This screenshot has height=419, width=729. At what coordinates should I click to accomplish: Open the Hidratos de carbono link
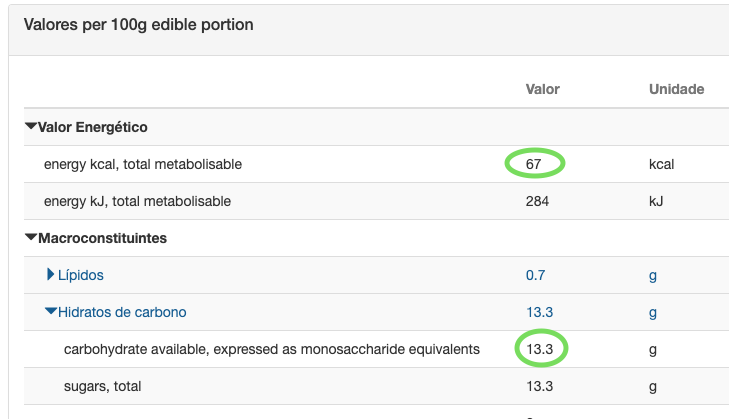[x=122, y=312]
